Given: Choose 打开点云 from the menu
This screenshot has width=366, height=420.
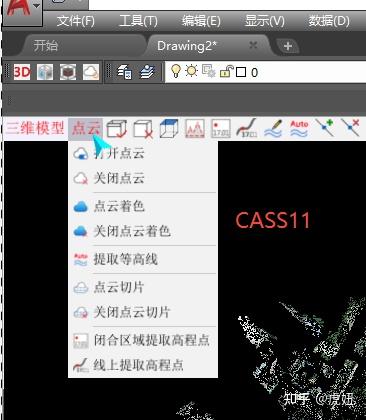Looking at the screenshot, I should tap(143, 153).
